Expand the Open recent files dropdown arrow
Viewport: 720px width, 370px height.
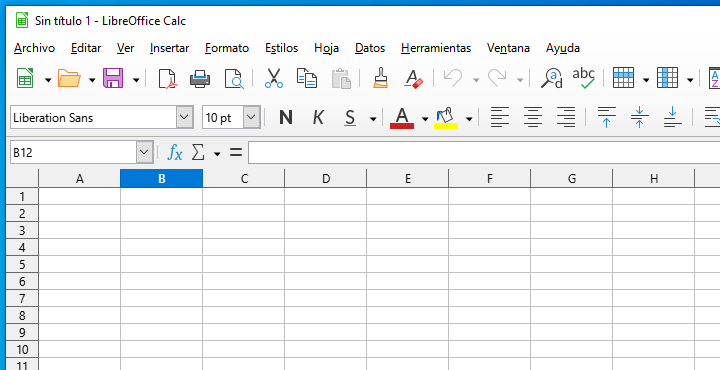point(92,80)
